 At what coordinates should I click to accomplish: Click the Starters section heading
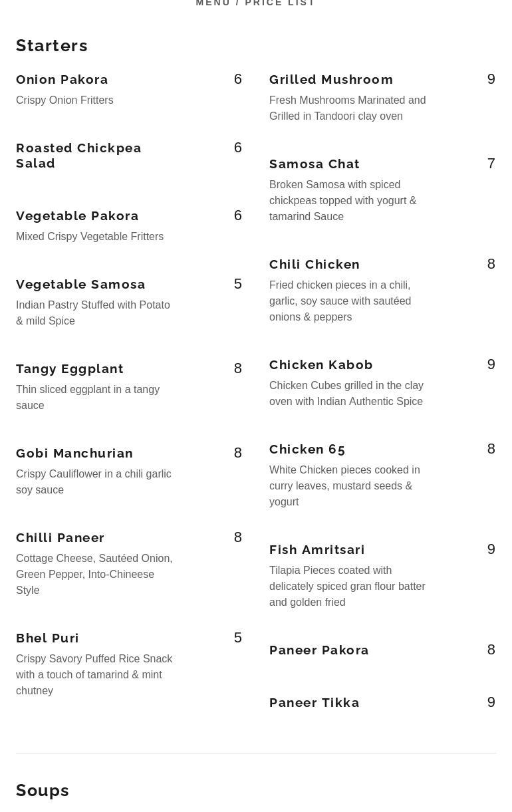click(x=52, y=46)
